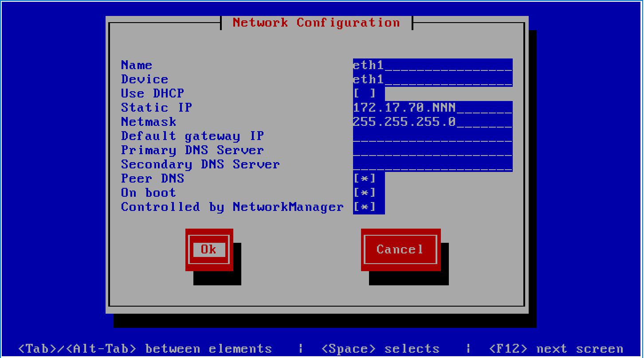Click the Use DHCP label
Screen dimensions: 644x358
153,93
